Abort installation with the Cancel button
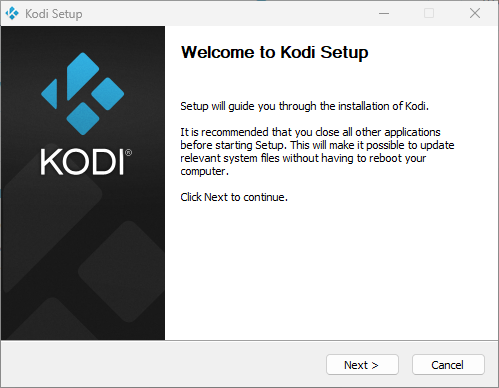The height and width of the screenshot is (388, 499). click(x=448, y=365)
